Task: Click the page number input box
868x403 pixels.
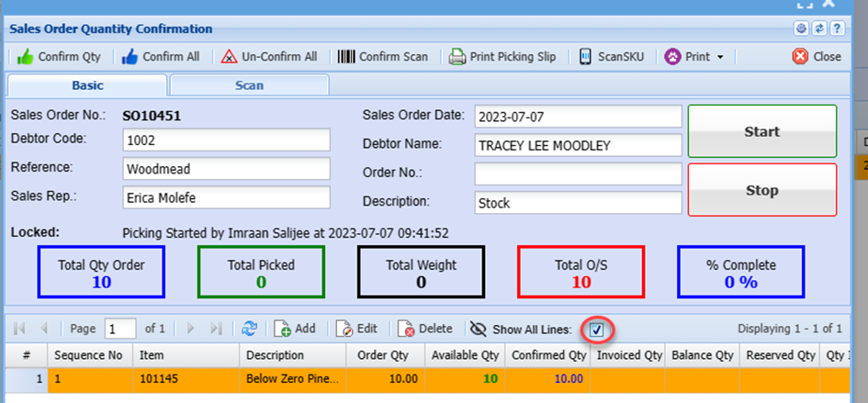Action: (120, 329)
